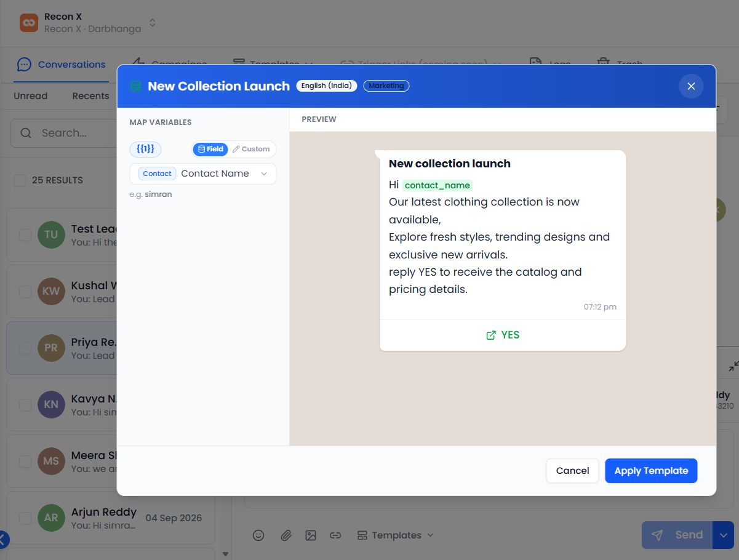Open the Conversations tab
The image size is (739, 560).
[x=61, y=65]
